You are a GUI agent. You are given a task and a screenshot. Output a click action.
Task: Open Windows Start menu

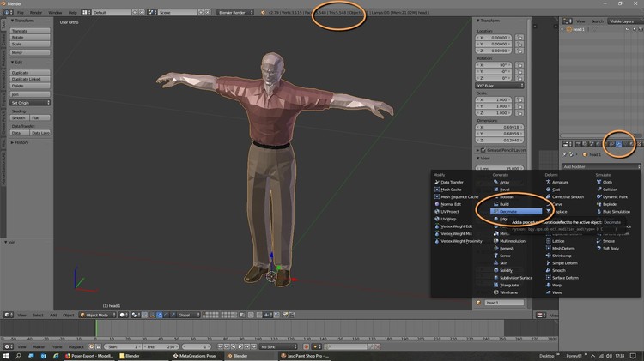pos(7,355)
